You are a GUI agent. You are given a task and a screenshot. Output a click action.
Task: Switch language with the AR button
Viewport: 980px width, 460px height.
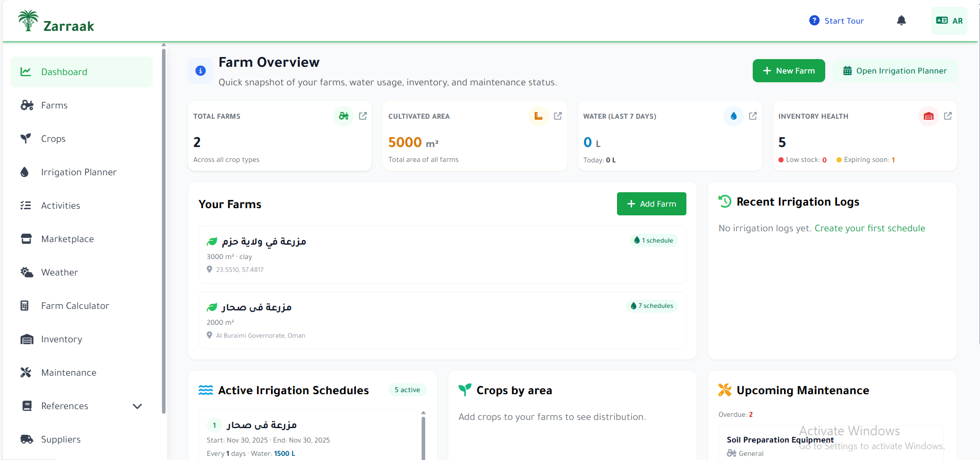coord(949,21)
